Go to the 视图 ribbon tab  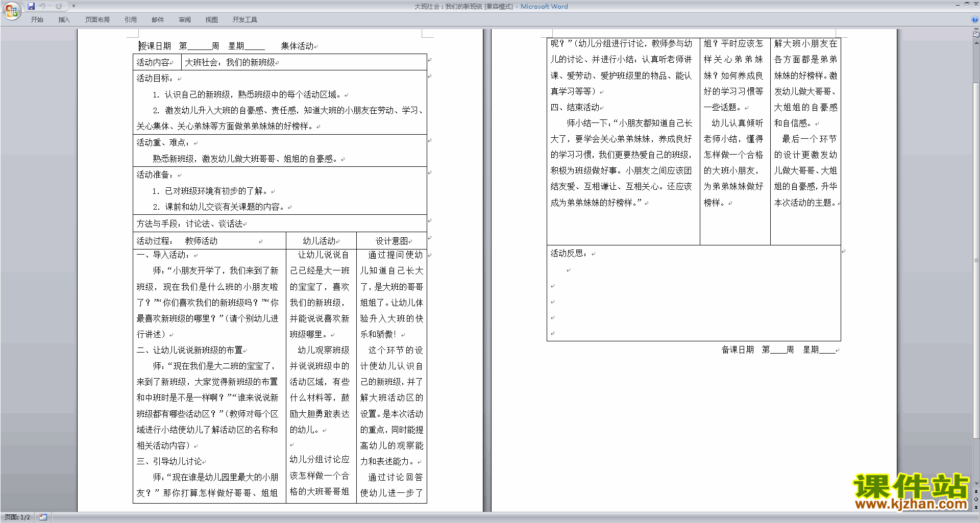point(211,19)
